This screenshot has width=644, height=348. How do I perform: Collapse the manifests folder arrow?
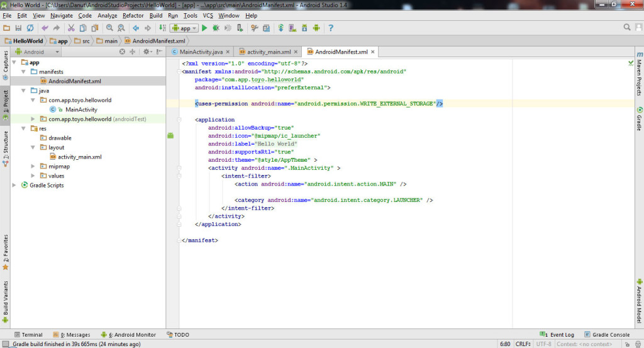click(23, 72)
